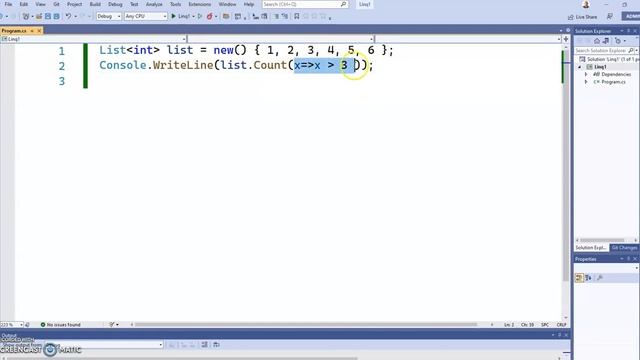Click the Clear All icon in Output

click(204, 345)
